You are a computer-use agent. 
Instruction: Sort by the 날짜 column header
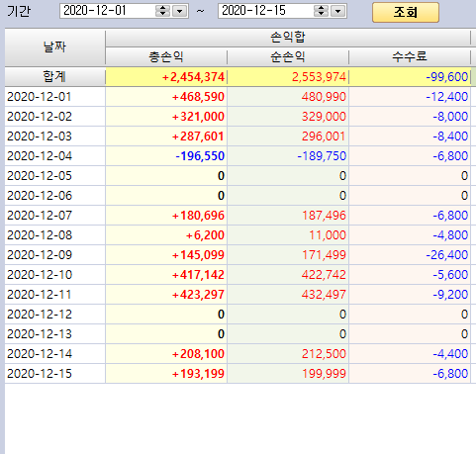pos(55,46)
